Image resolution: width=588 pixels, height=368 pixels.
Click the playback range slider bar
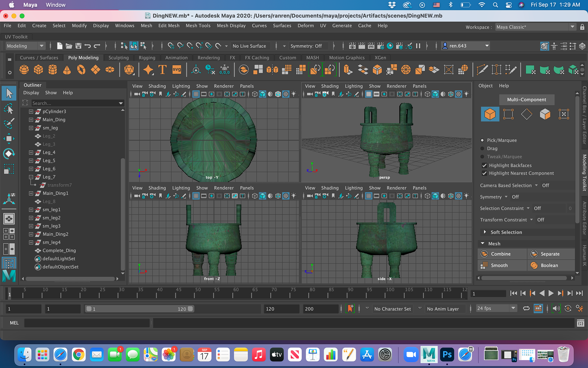[x=139, y=309]
